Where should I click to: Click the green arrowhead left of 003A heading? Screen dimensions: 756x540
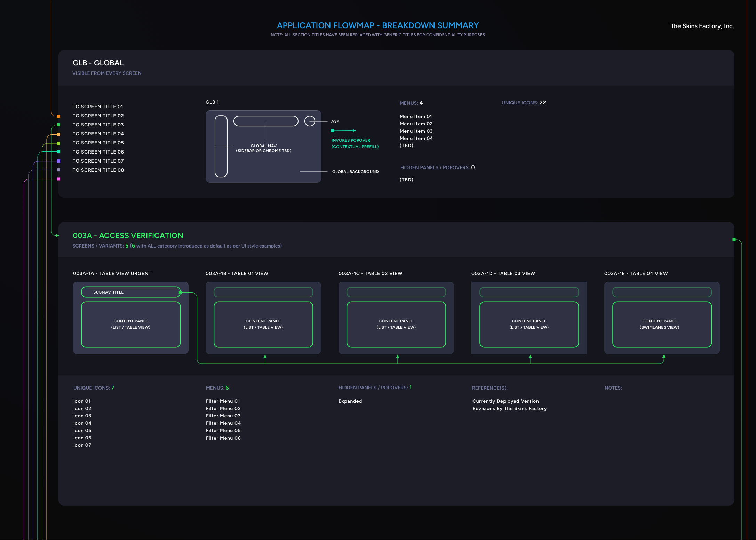coord(57,236)
